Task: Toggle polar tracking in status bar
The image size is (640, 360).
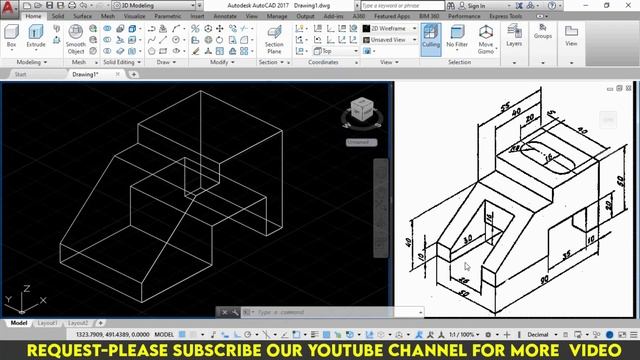Action: [247, 334]
